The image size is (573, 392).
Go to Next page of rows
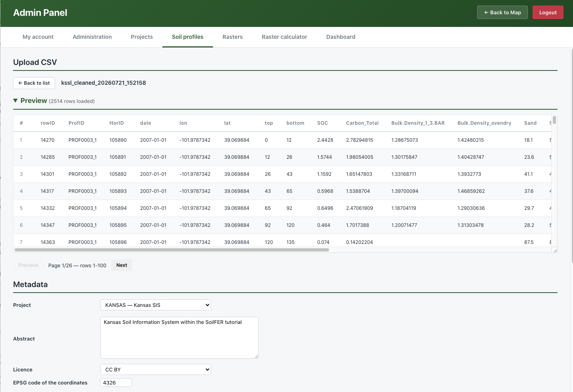(x=122, y=265)
